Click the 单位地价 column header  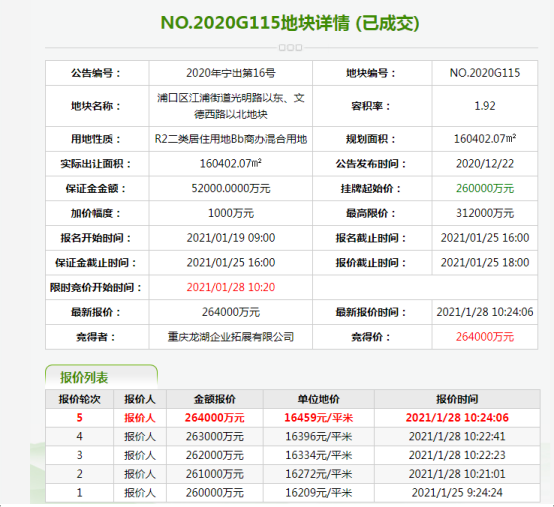click(x=319, y=399)
